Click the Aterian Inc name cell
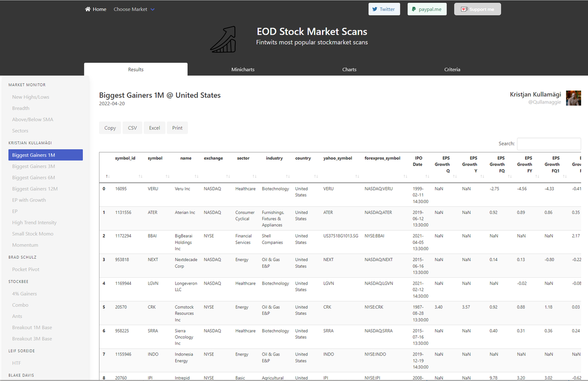The image size is (588, 381). click(x=185, y=213)
